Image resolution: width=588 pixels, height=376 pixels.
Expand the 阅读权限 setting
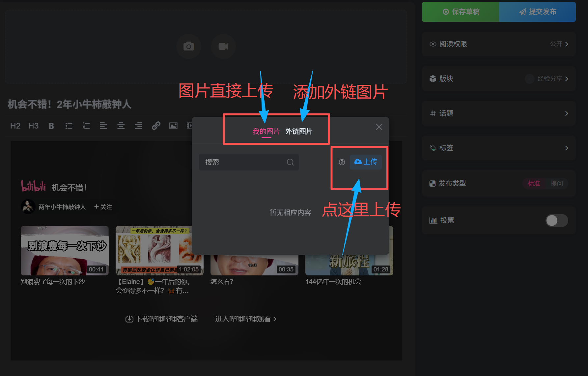click(x=499, y=44)
